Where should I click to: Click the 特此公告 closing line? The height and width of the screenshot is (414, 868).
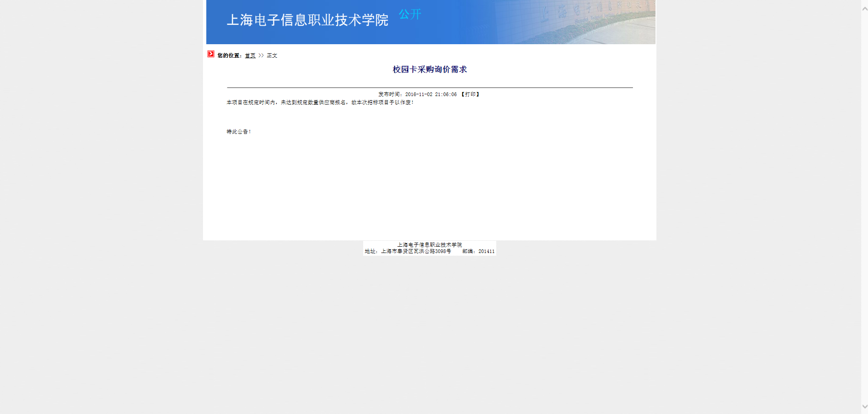tap(239, 132)
